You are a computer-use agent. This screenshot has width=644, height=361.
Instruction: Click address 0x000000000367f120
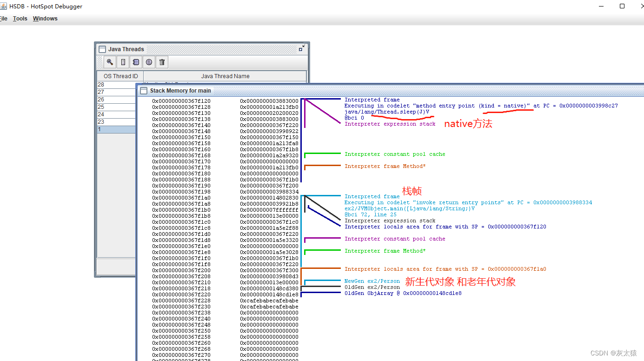point(181,101)
